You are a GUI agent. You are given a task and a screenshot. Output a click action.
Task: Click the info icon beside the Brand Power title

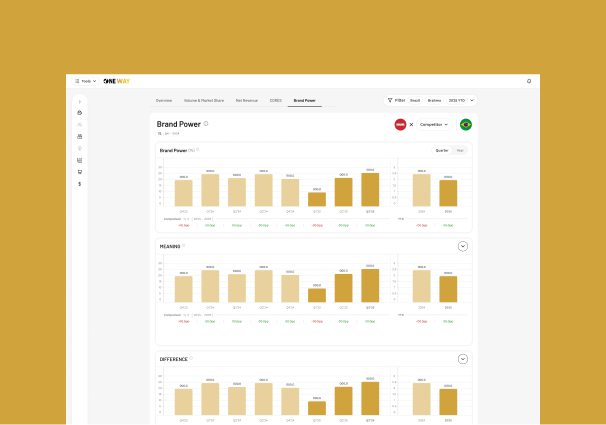point(206,124)
